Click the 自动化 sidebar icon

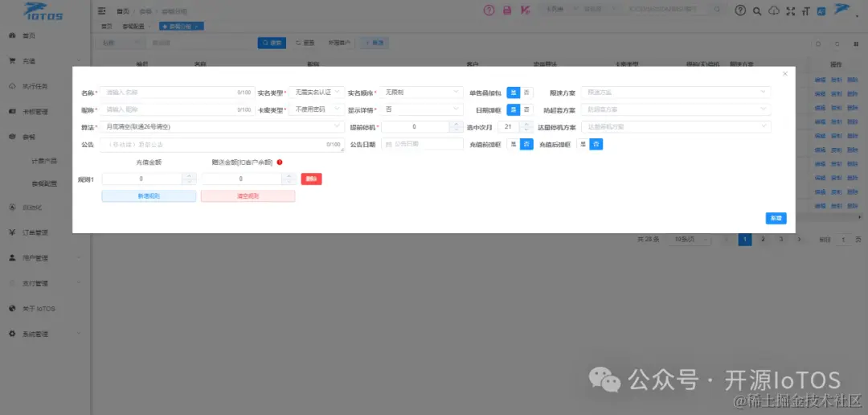click(x=11, y=207)
